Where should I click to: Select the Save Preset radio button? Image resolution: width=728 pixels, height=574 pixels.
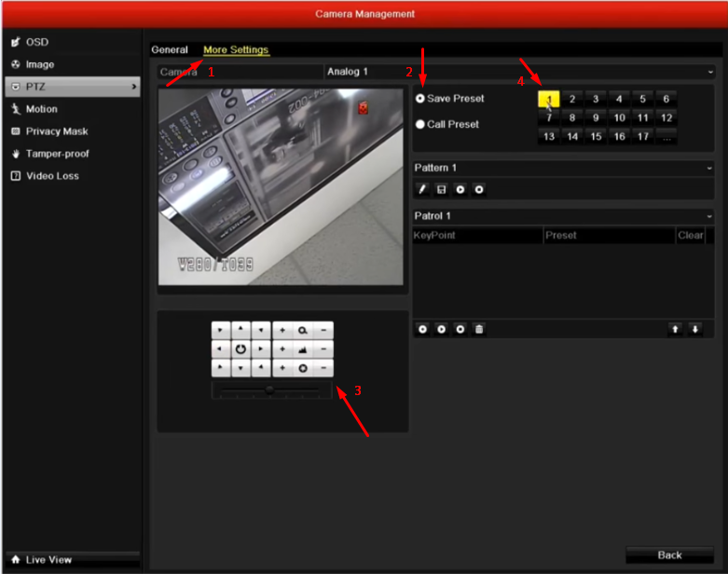coord(420,99)
